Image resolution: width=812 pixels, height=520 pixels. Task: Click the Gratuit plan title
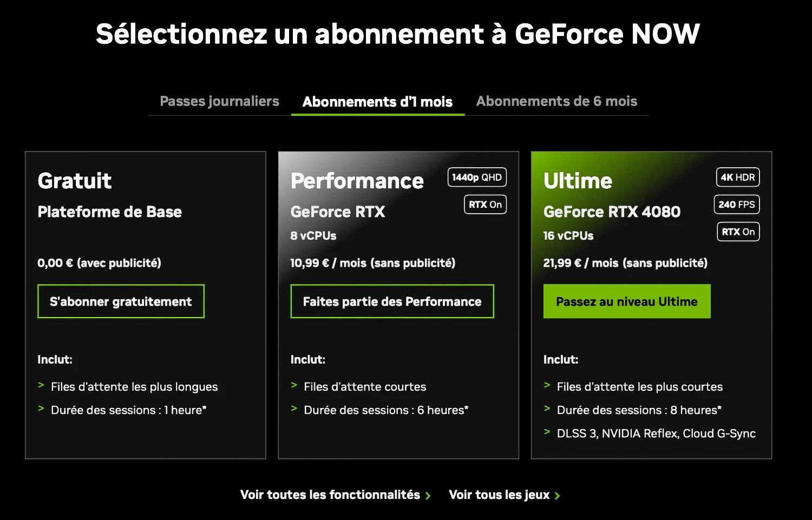(75, 181)
